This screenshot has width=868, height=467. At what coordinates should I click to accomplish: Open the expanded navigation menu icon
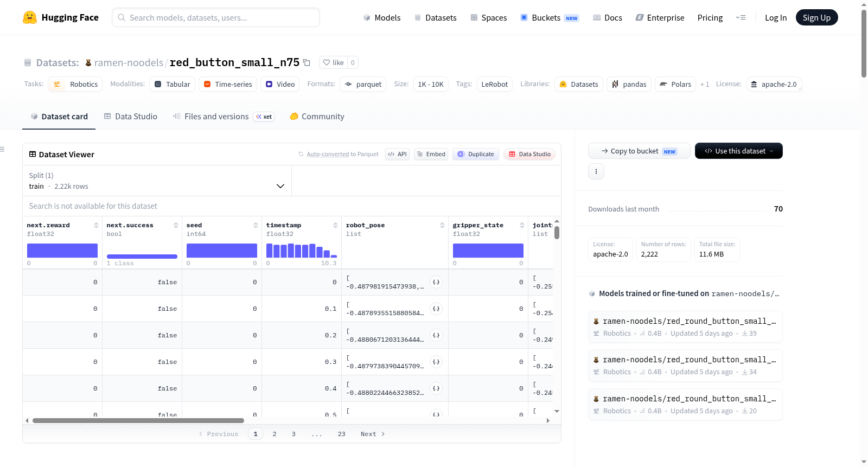(x=741, y=18)
